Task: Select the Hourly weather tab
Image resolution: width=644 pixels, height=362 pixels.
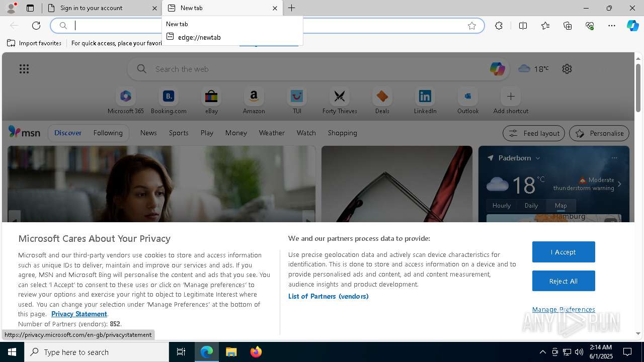Action: [502, 205]
